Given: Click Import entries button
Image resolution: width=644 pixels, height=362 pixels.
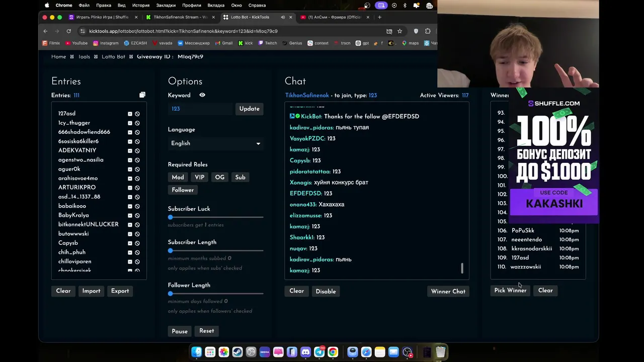Looking at the screenshot, I should 91,291.
